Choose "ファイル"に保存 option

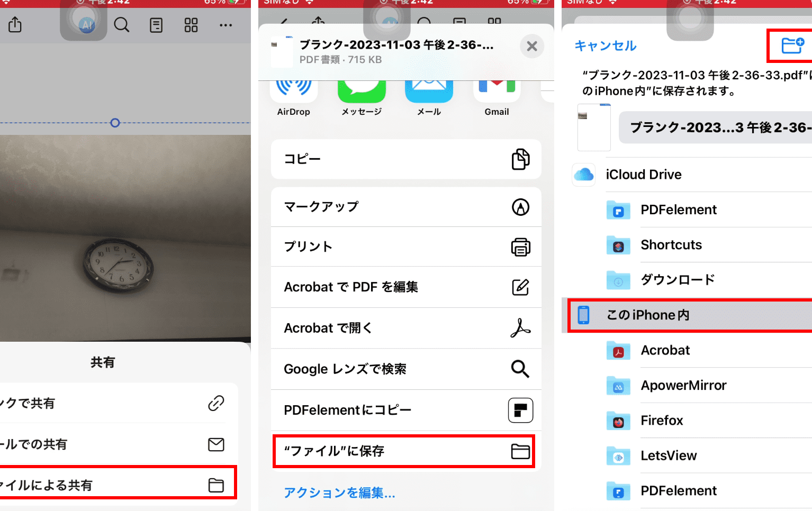(404, 451)
